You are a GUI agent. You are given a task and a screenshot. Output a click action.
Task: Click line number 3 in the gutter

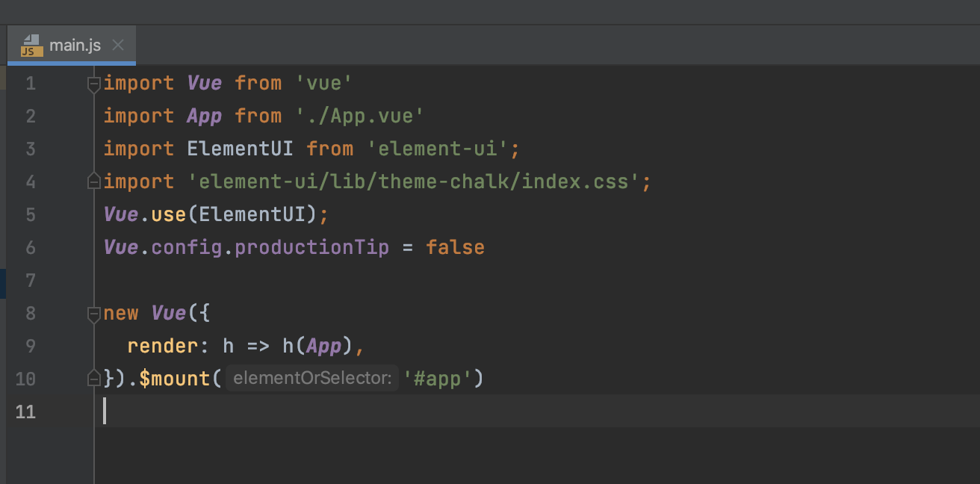31,149
